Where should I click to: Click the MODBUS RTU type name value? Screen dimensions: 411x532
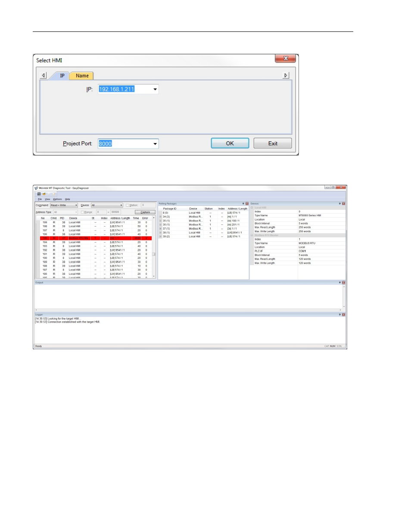pyautogui.click(x=307, y=243)
